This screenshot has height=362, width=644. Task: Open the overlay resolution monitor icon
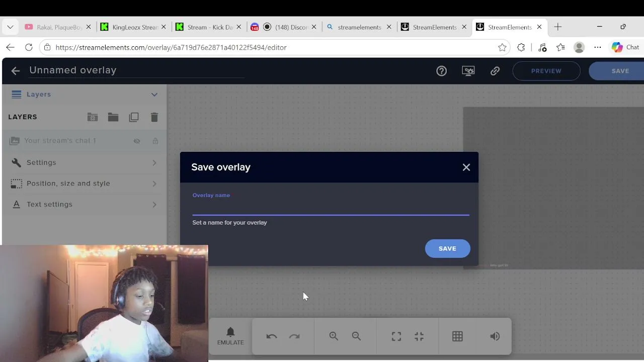coord(468,71)
